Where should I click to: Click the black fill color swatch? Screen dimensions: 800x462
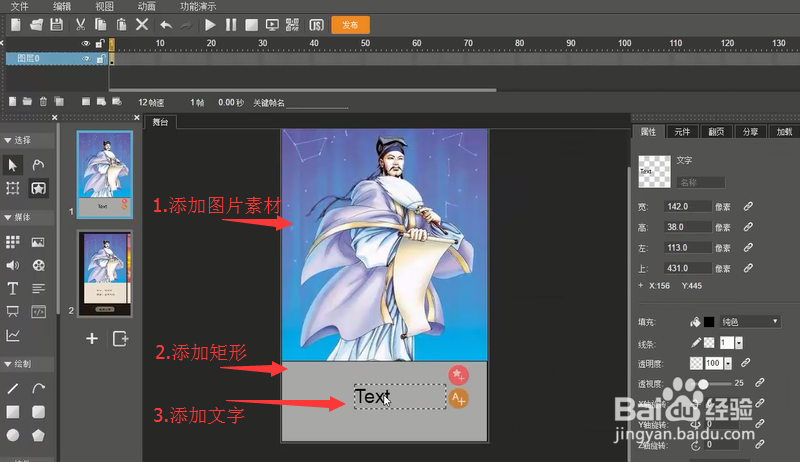pyautogui.click(x=709, y=322)
